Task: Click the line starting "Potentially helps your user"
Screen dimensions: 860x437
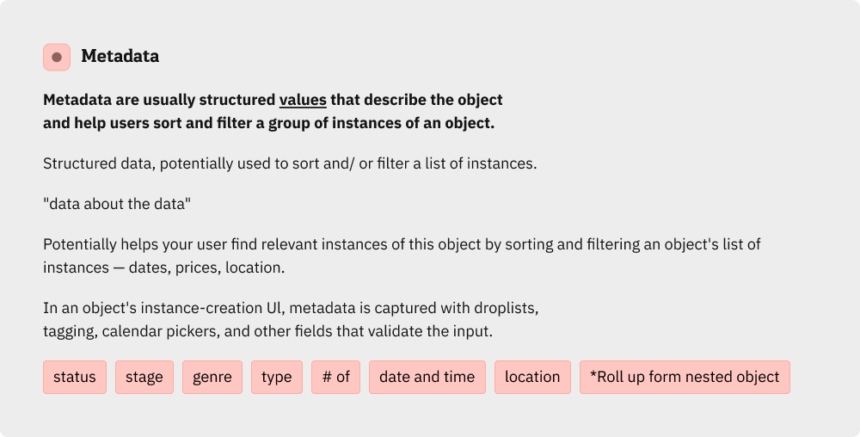Action: point(401,244)
